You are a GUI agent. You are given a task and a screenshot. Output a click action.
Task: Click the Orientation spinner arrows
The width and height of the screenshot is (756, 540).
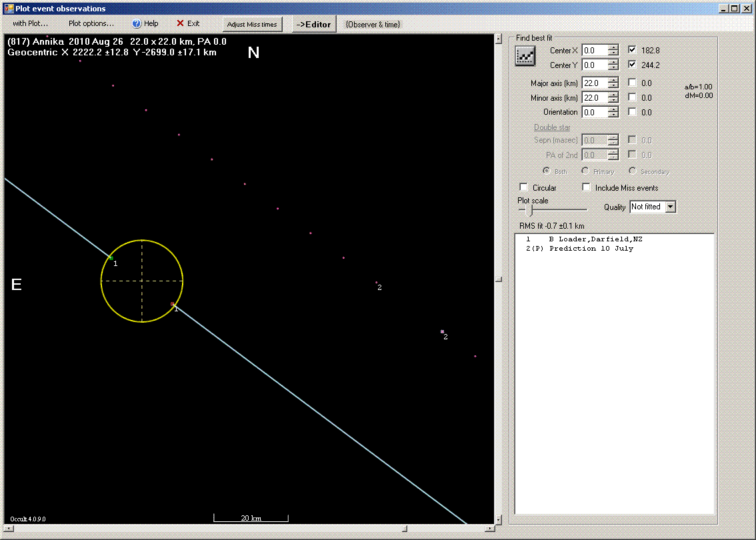613,112
